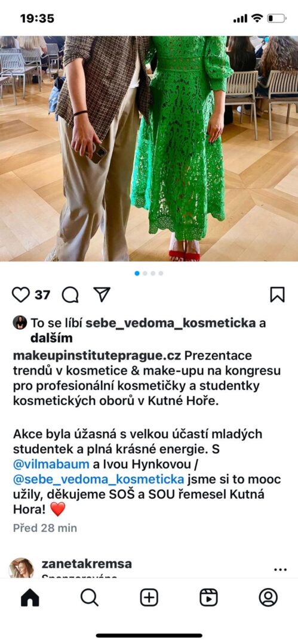Open the three-dot menu for zanetakremsa post

pyautogui.click(x=280, y=569)
